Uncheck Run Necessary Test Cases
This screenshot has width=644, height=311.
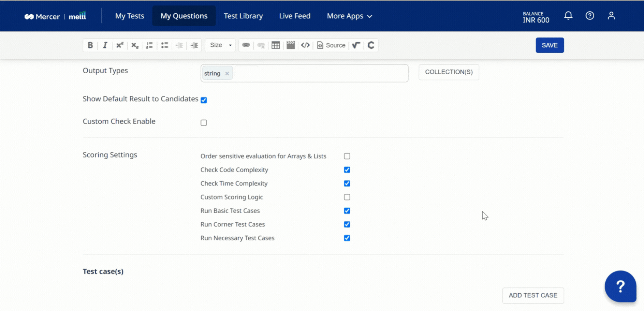tap(347, 238)
